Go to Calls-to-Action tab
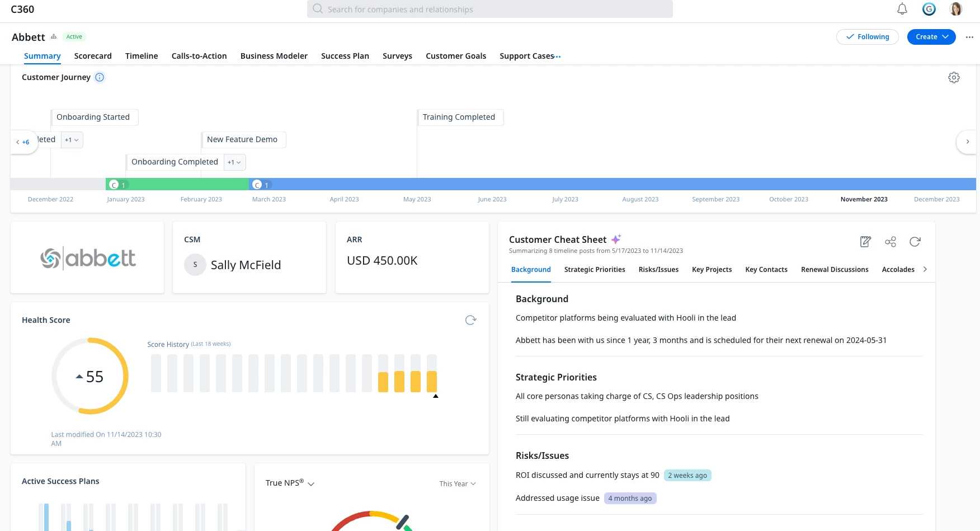Image resolution: width=980 pixels, height=531 pixels. 199,56
